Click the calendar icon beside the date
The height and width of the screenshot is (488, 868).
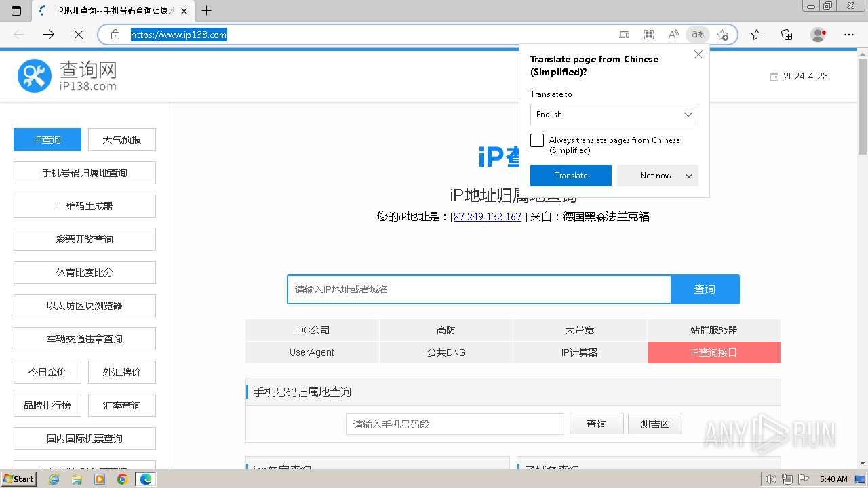tap(774, 77)
